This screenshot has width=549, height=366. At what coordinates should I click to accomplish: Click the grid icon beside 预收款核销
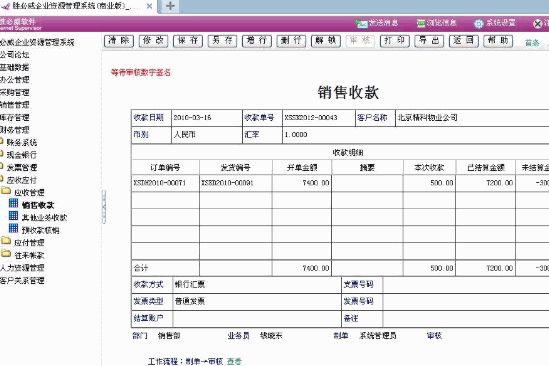(x=13, y=229)
